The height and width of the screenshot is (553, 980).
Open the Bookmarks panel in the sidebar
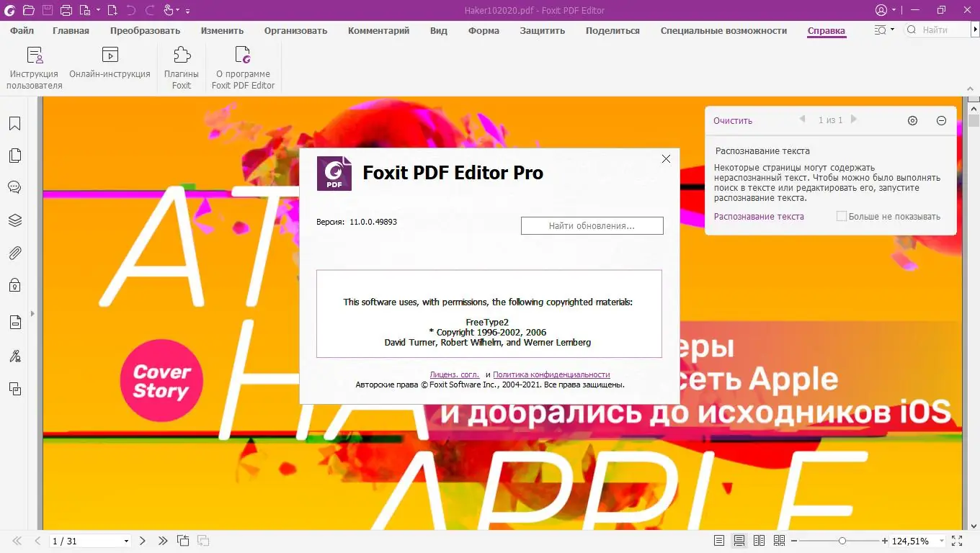[14, 124]
